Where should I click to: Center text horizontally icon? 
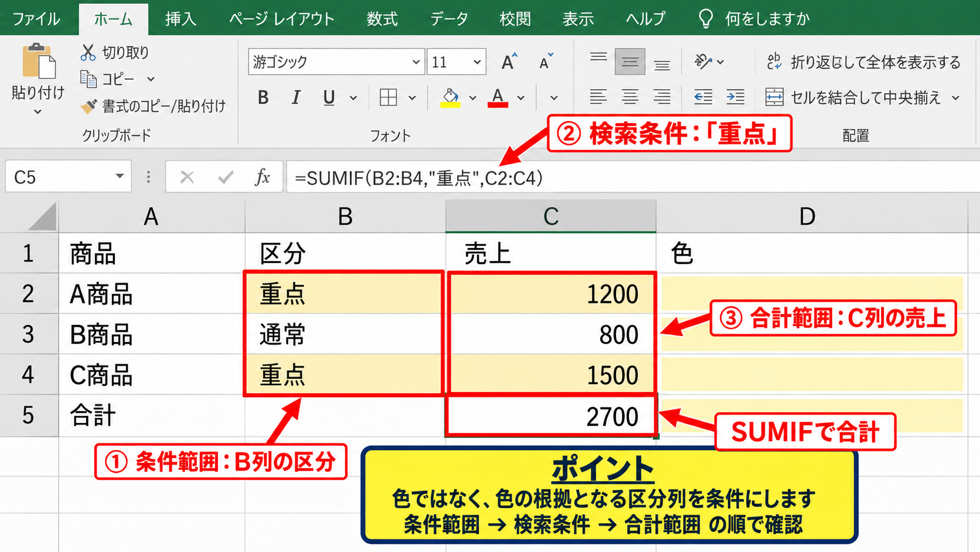(630, 97)
